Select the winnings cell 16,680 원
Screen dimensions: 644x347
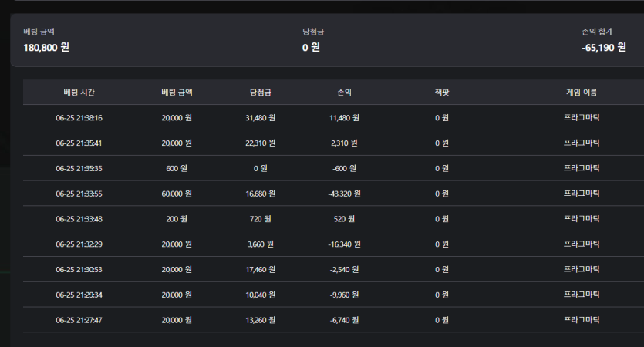261,194
